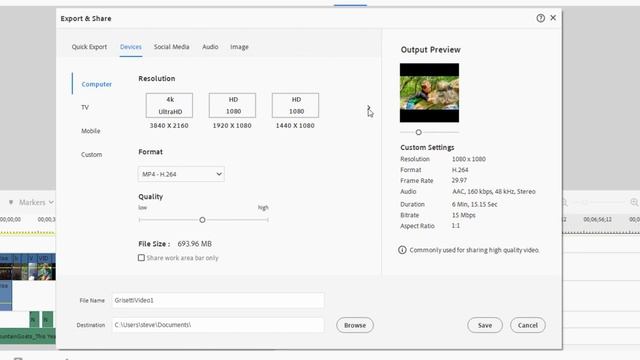The image size is (640, 360).
Task: Enable Share work area bar only checkbox
Action: [141, 258]
